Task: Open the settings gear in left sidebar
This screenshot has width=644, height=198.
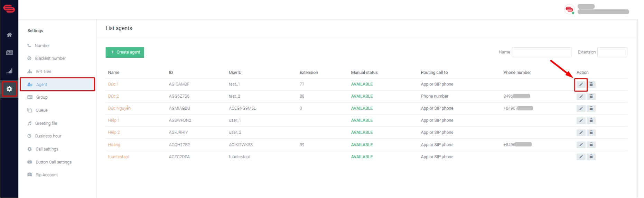Action: click(x=9, y=89)
